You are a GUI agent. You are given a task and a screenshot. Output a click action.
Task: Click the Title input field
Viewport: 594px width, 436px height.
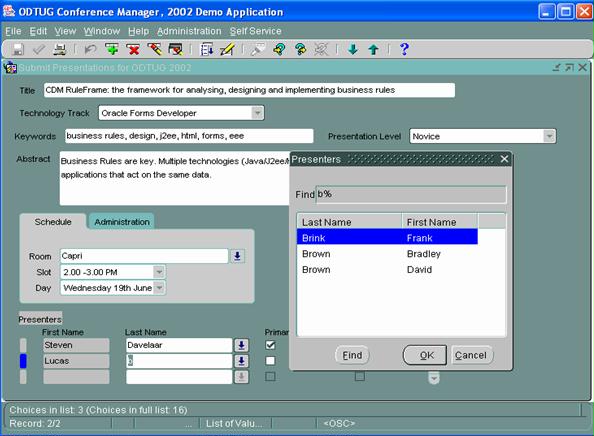(x=249, y=90)
